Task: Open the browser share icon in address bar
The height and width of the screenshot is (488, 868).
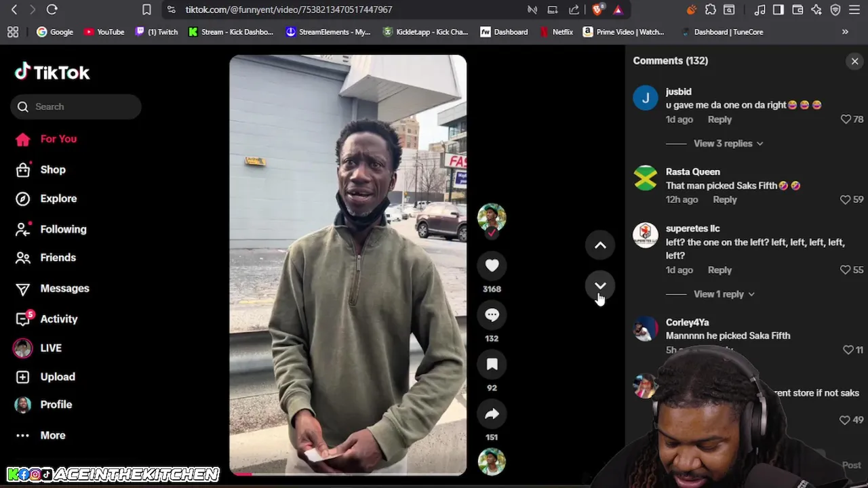Action: point(574,9)
